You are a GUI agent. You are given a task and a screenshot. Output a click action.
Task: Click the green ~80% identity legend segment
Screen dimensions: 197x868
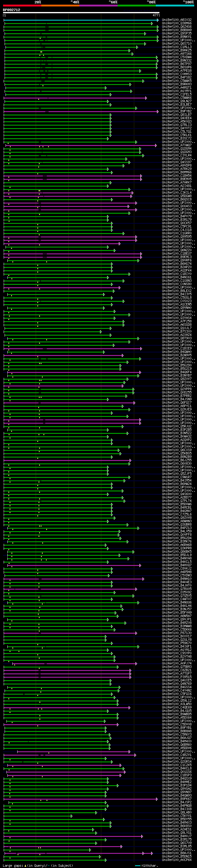coord(137,6)
